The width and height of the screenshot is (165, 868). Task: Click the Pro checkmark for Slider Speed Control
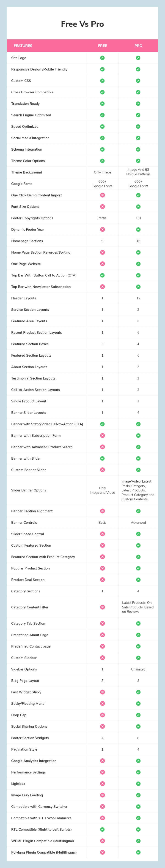tap(138, 534)
